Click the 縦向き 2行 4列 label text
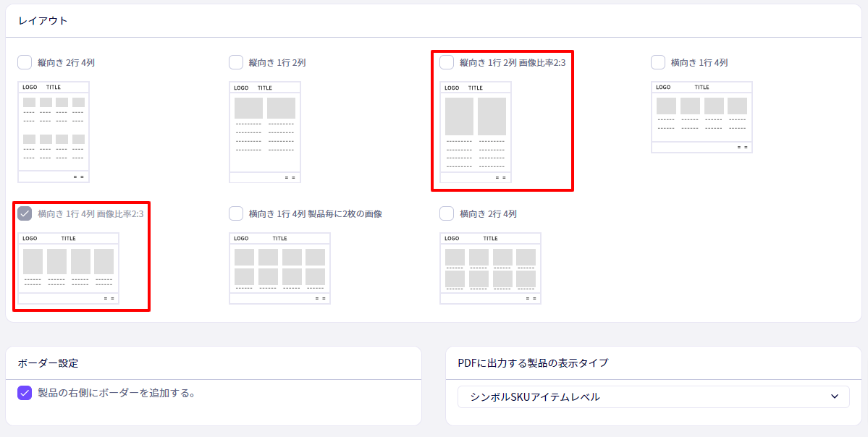This screenshot has width=868, height=437. [x=67, y=63]
